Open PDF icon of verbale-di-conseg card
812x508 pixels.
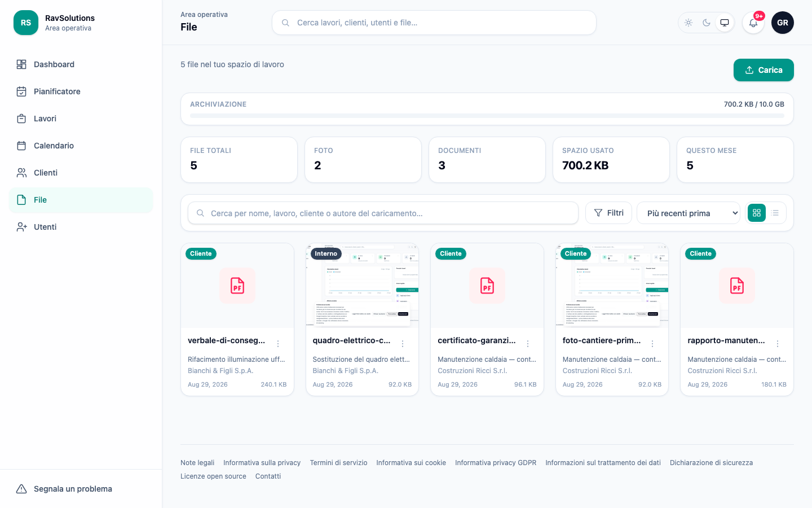[x=237, y=286]
